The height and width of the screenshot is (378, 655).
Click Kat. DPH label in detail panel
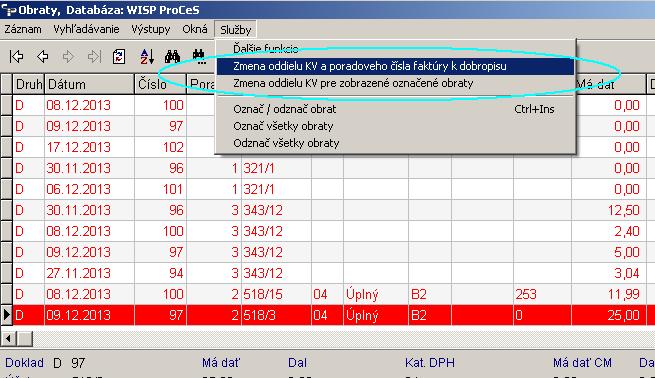(x=429, y=363)
